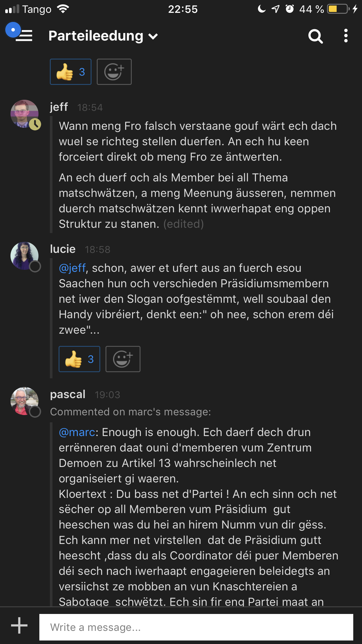Image resolution: width=362 pixels, height=644 pixels.
Task: Tap username pascal in message header
Action: 68,394
